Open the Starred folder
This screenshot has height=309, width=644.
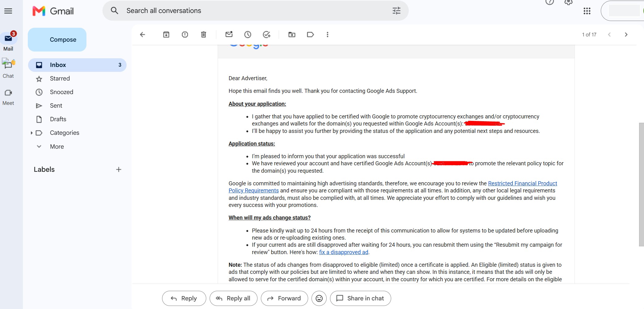(77, 78)
